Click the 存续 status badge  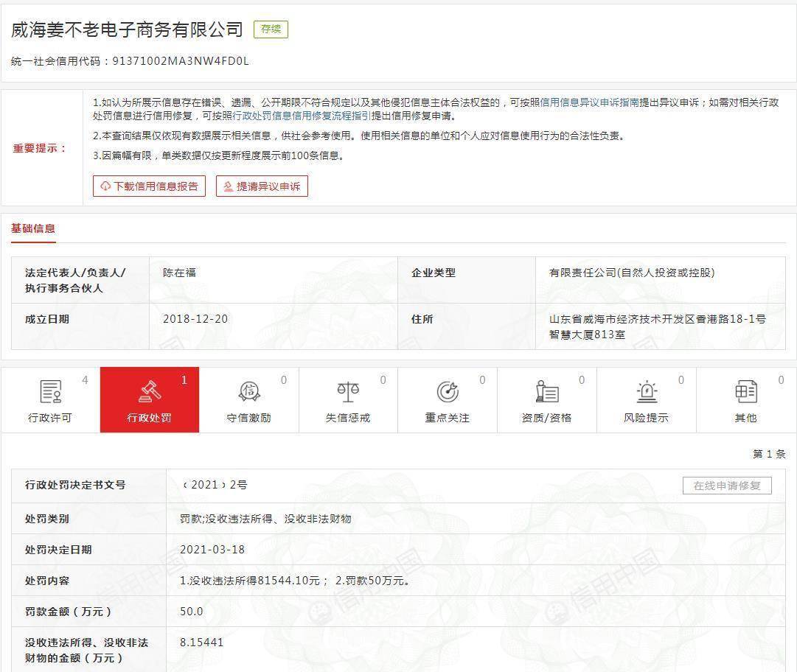(x=271, y=29)
